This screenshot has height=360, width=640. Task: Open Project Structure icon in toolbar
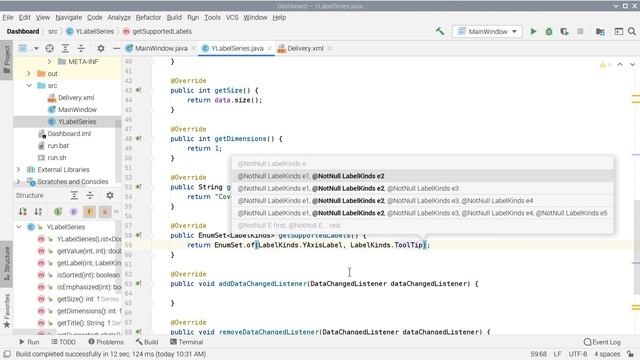click(600, 31)
